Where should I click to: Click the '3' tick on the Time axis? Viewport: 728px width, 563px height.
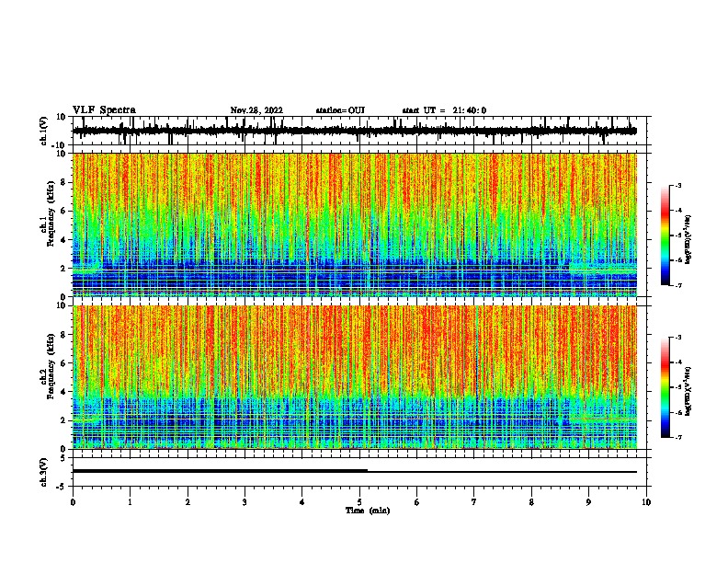(245, 502)
